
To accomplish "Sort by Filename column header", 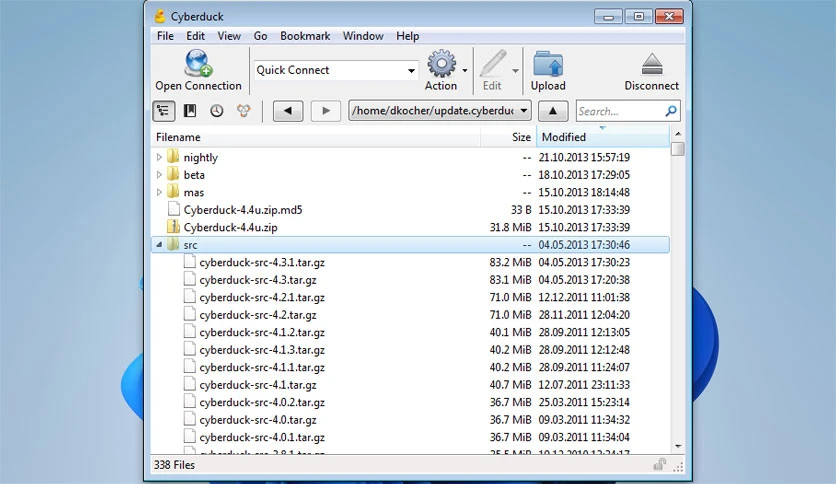I will [316, 137].
